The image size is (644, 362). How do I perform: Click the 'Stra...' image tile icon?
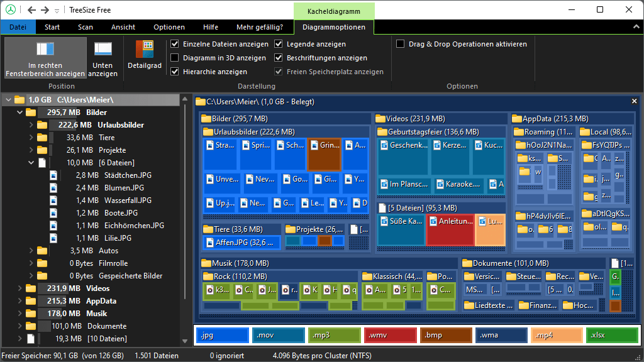[x=210, y=145]
